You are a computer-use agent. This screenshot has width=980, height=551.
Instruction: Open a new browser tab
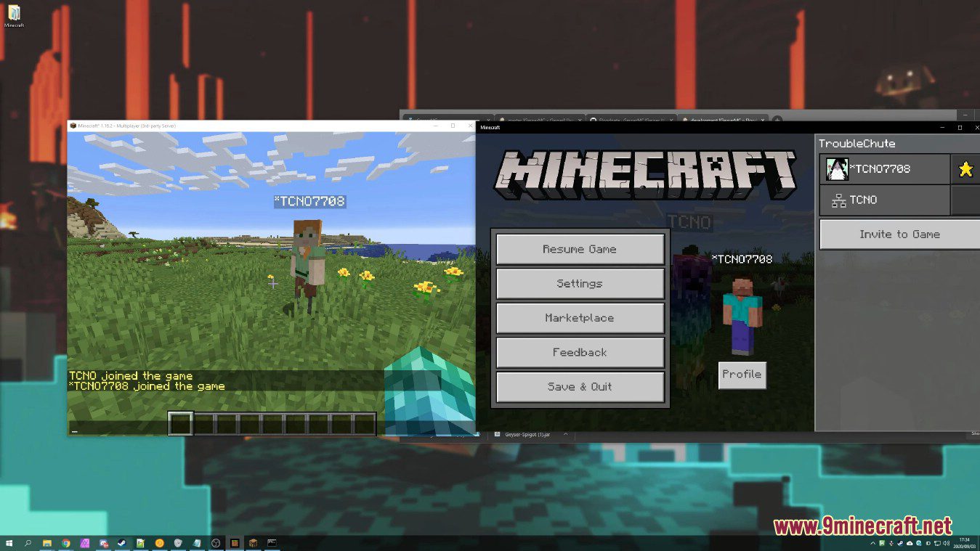777,120
